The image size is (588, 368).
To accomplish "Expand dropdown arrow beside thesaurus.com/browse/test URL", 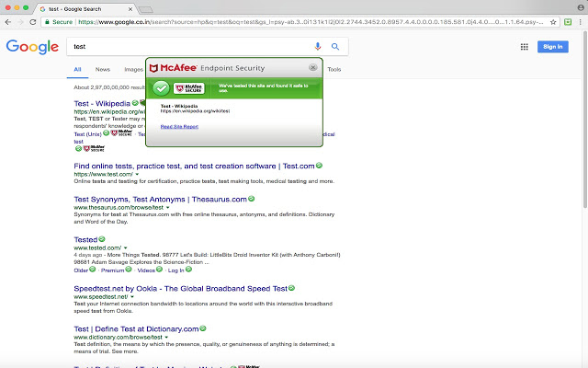I will coord(167,208).
